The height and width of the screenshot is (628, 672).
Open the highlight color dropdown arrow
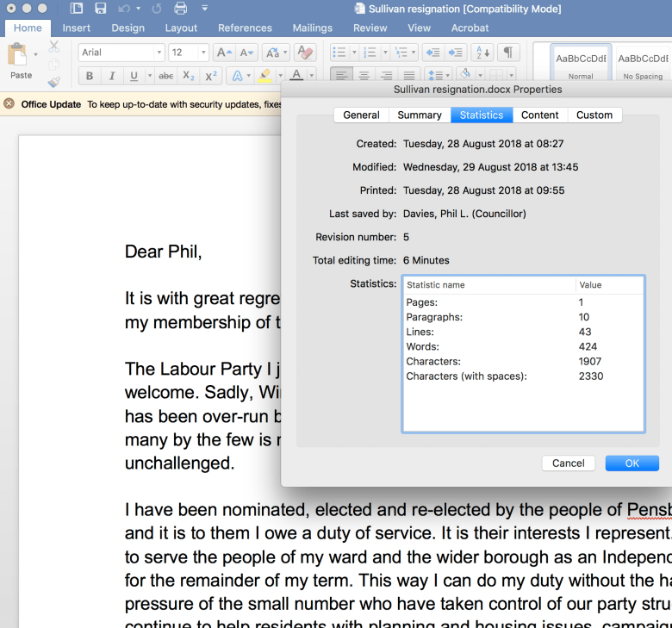tap(280, 76)
